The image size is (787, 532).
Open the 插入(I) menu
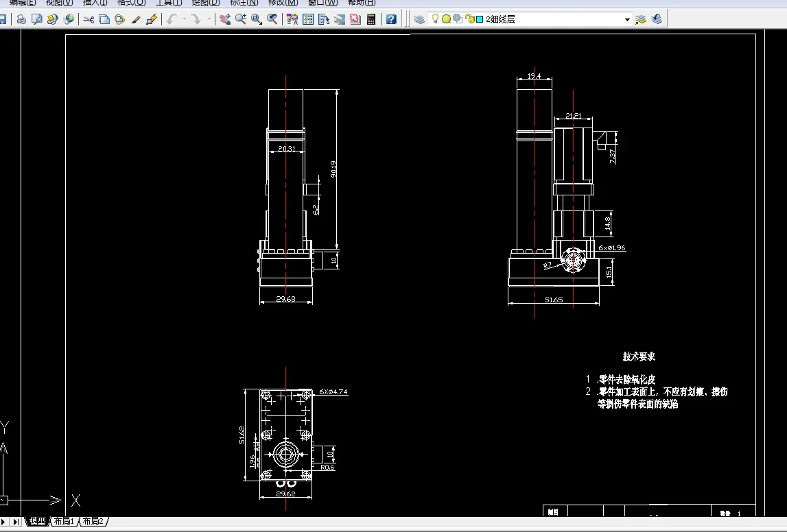(95, 3)
